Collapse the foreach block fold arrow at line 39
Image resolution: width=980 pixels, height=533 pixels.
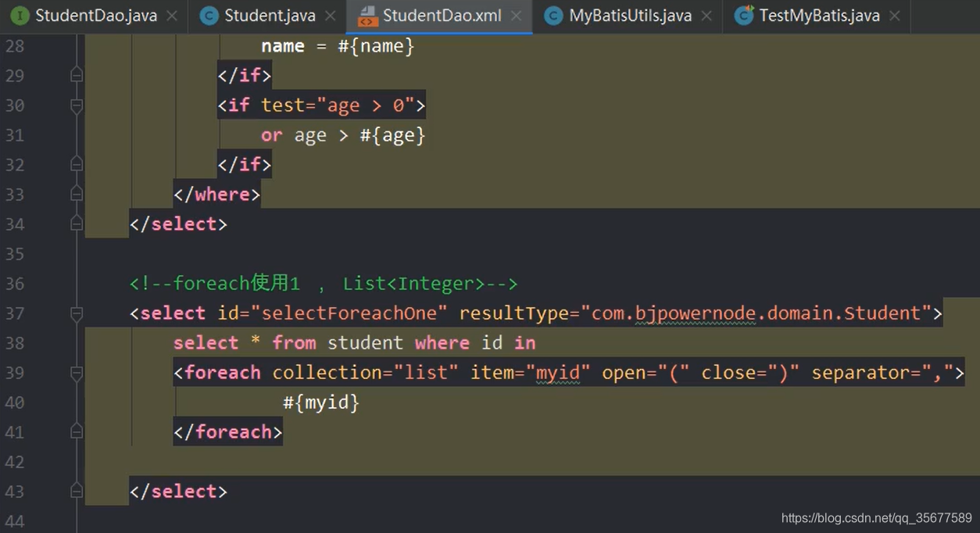coord(75,373)
